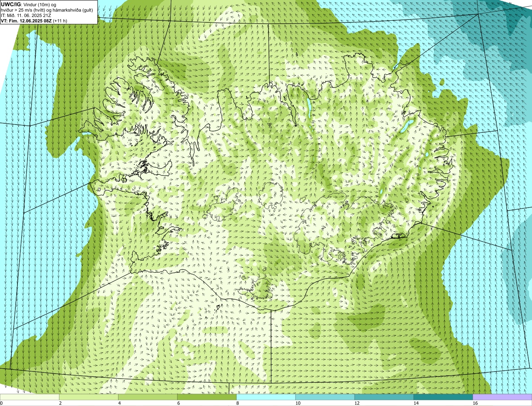Click the title line 'UWC/IG: Vindur (10m) og'
The image size is (532, 406).
[x=28, y=4]
